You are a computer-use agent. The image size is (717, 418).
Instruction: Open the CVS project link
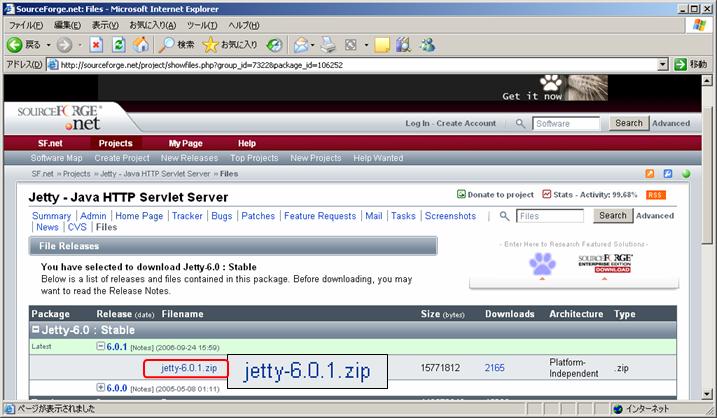(x=77, y=227)
